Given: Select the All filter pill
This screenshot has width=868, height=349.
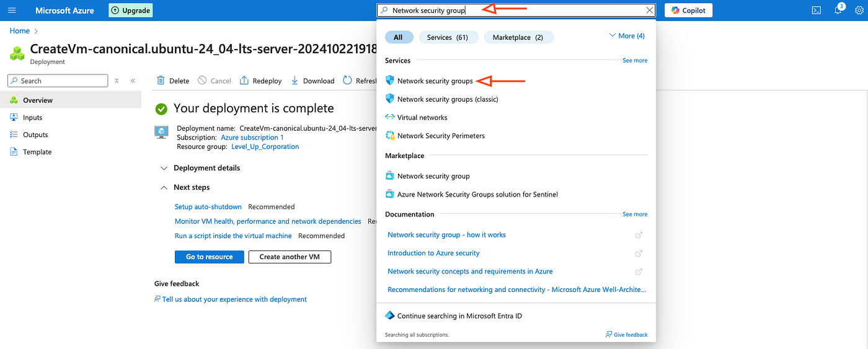Looking at the screenshot, I should (398, 37).
